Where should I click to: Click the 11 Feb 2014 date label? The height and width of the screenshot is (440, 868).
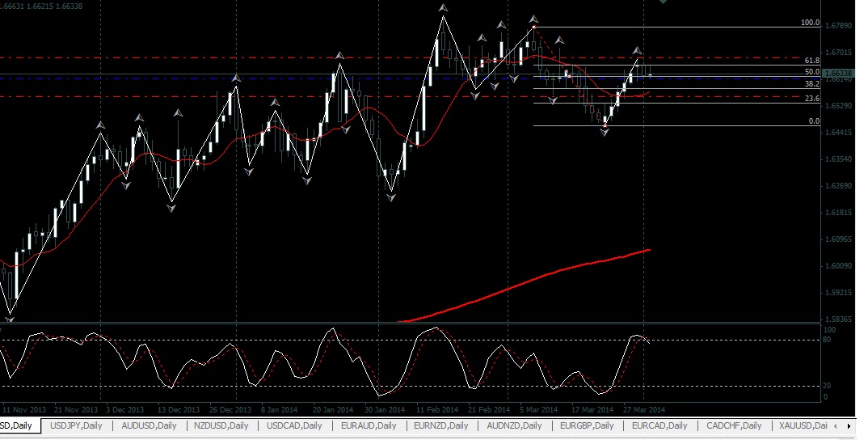point(437,410)
